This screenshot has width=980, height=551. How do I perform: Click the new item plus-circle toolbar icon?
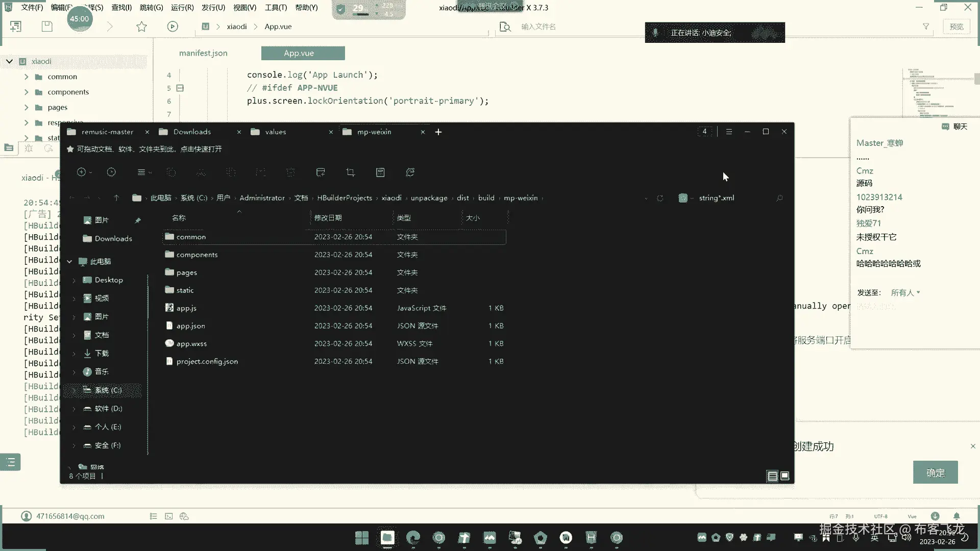point(82,172)
